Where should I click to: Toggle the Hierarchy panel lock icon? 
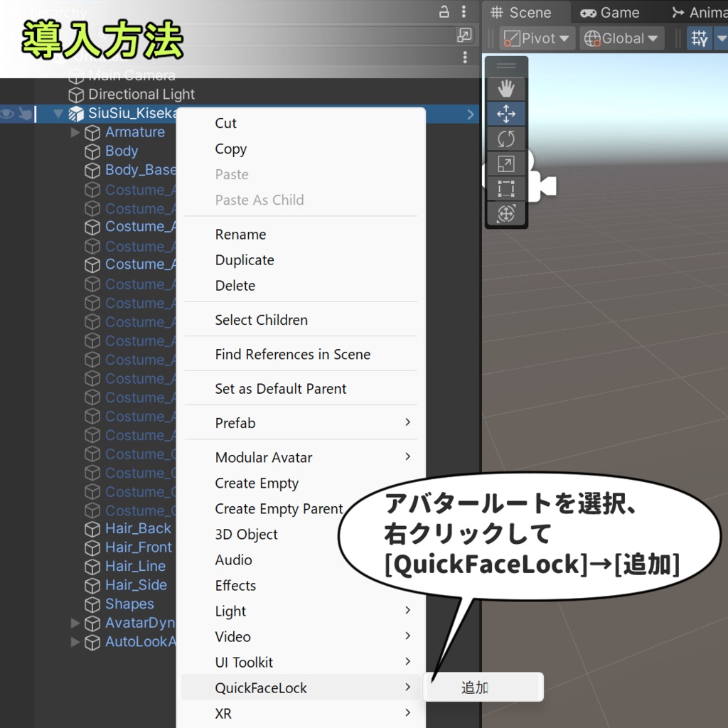click(444, 11)
